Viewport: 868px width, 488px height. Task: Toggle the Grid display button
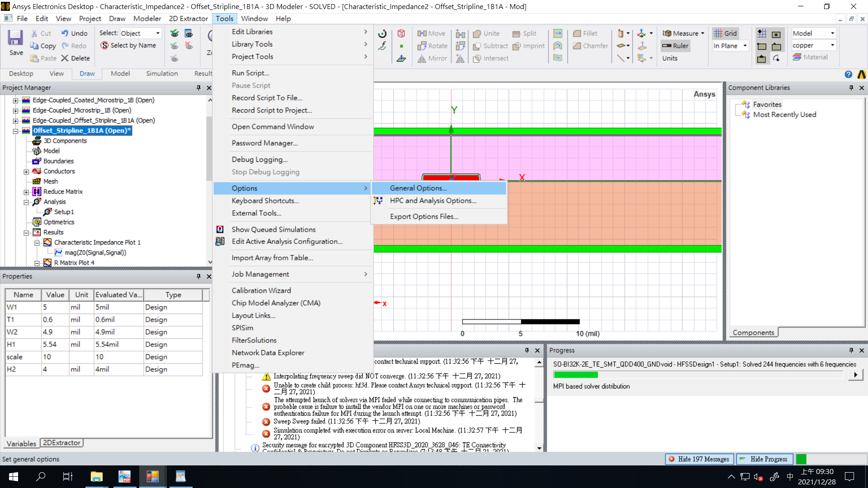click(x=726, y=33)
